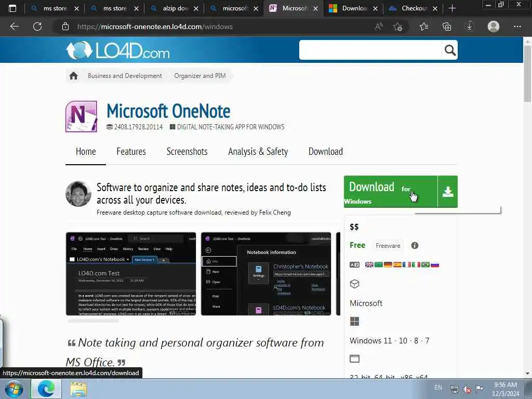
Task: Click the profile avatar icon
Action: tap(494, 26)
